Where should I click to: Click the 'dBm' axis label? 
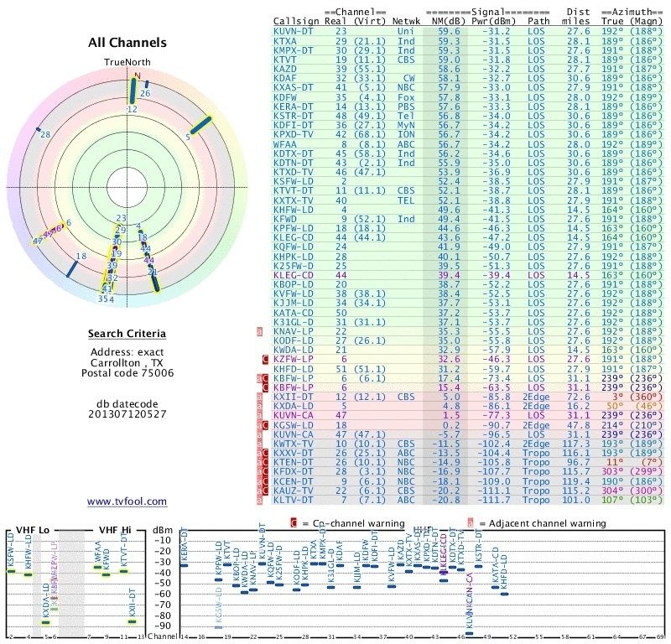coord(163,531)
